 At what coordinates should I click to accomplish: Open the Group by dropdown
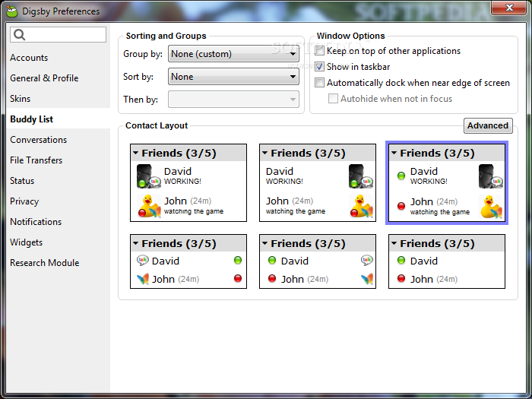(x=233, y=54)
